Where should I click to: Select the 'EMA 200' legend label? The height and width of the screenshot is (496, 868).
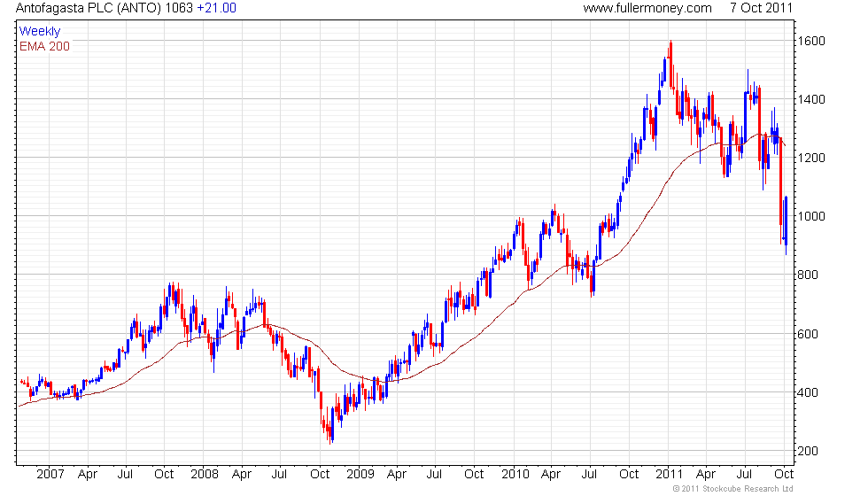pos(44,46)
